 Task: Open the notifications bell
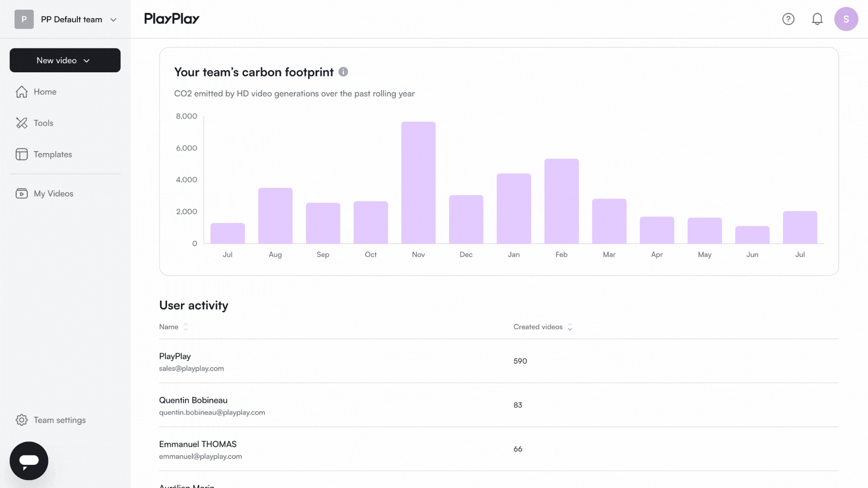click(817, 19)
